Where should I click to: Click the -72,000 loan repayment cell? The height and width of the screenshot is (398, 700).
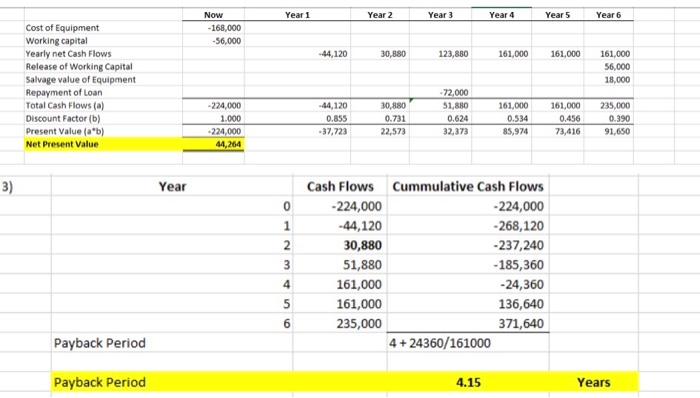(454, 92)
